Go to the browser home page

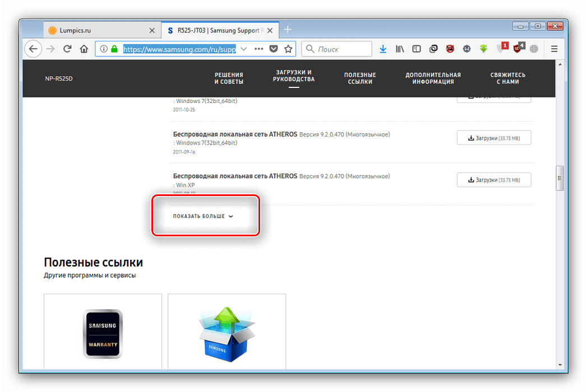coord(84,49)
